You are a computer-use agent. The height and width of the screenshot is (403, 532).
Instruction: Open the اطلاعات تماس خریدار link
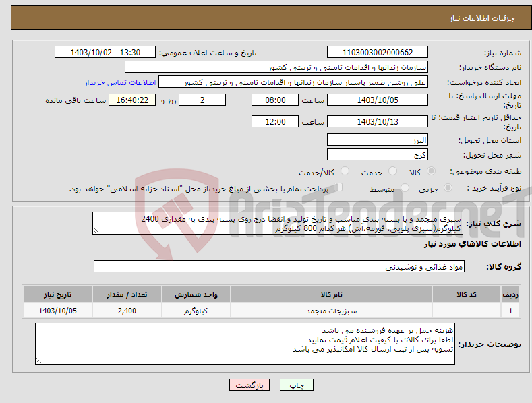pyautogui.click(x=120, y=82)
